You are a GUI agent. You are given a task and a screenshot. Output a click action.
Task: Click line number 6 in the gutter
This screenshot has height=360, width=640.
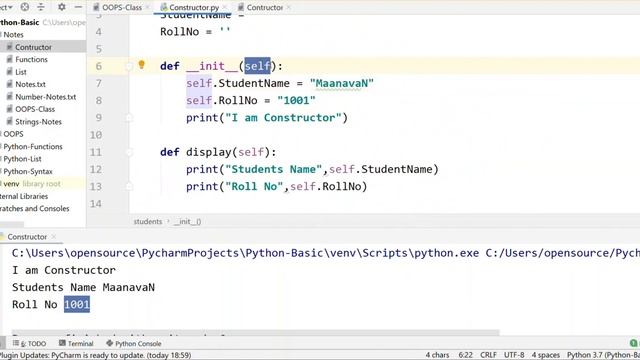click(98, 66)
